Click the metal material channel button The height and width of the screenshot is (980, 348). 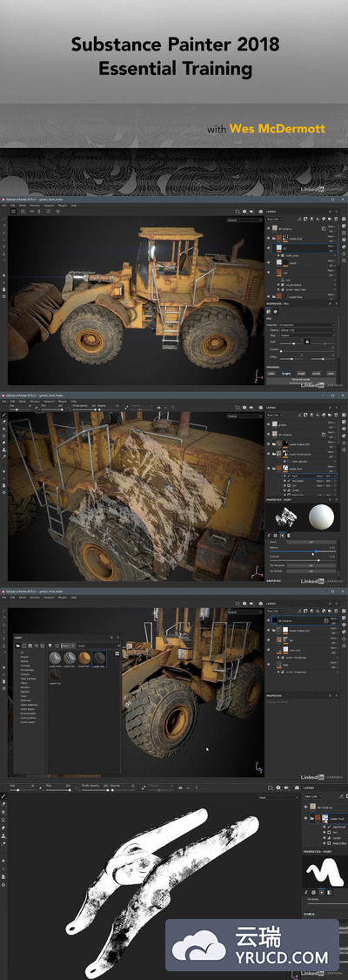pyautogui.click(x=316, y=373)
